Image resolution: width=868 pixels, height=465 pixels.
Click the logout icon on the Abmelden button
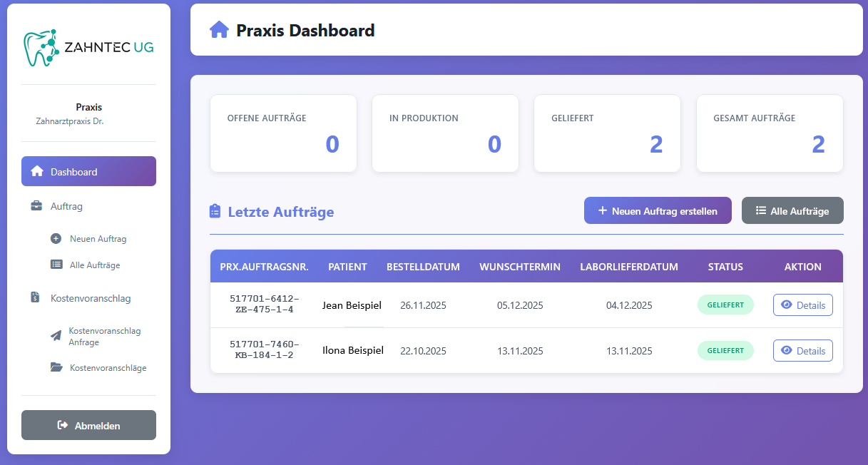(63, 425)
